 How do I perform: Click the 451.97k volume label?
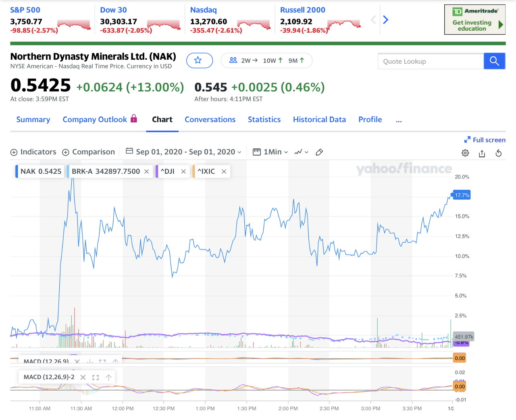point(464,337)
